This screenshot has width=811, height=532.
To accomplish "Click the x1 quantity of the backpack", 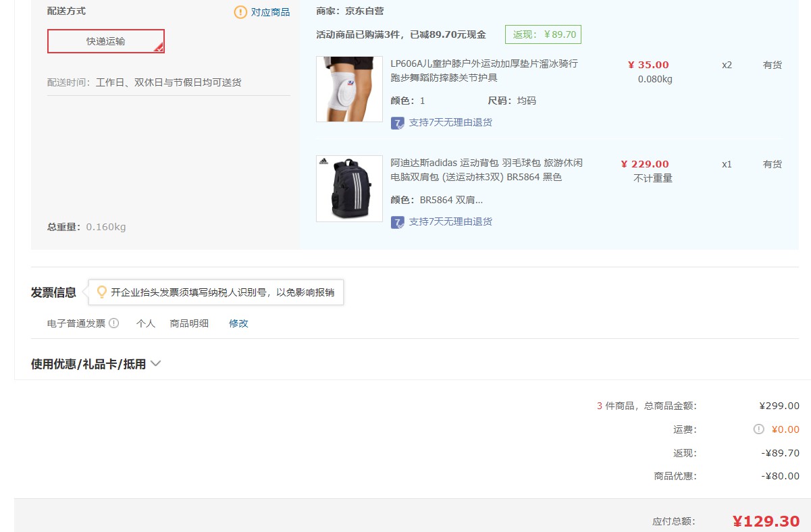I will [x=727, y=164].
